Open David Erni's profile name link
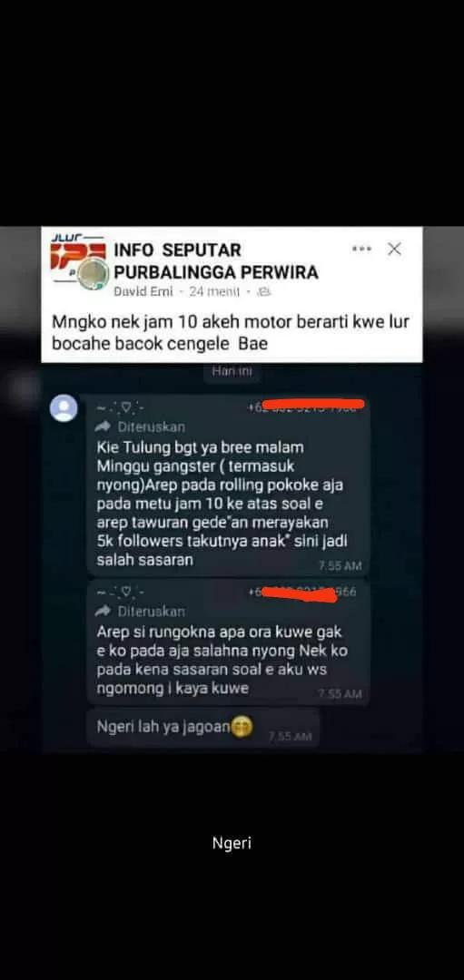Screen dimensions: 464x980 click(x=143, y=292)
